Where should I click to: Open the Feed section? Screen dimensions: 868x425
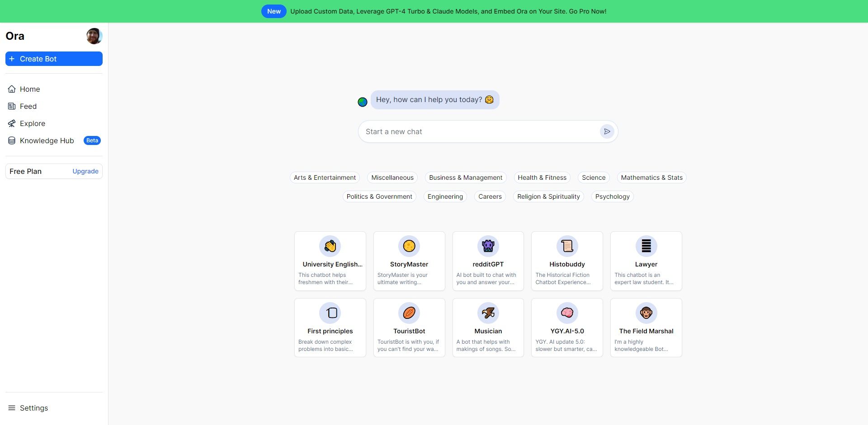point(28,106)
